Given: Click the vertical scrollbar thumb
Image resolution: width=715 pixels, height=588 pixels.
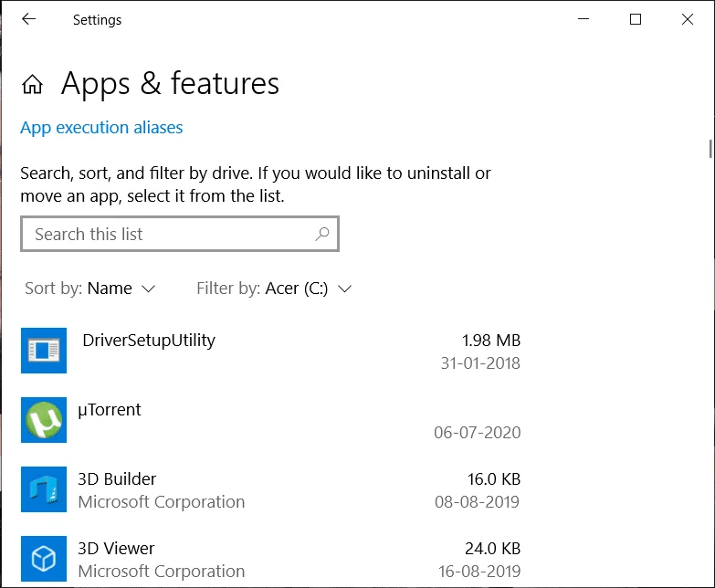Looking at the screenshot, I should [x=710, y=149].
